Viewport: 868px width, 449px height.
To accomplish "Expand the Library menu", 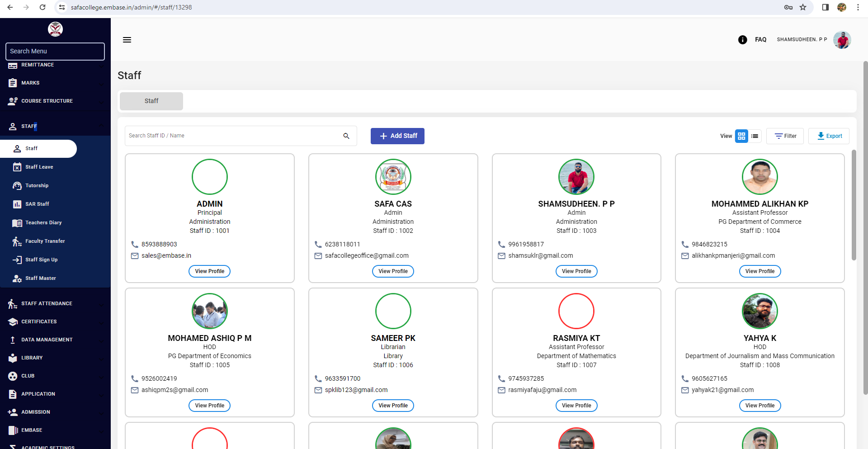I will tap(55, 358).
